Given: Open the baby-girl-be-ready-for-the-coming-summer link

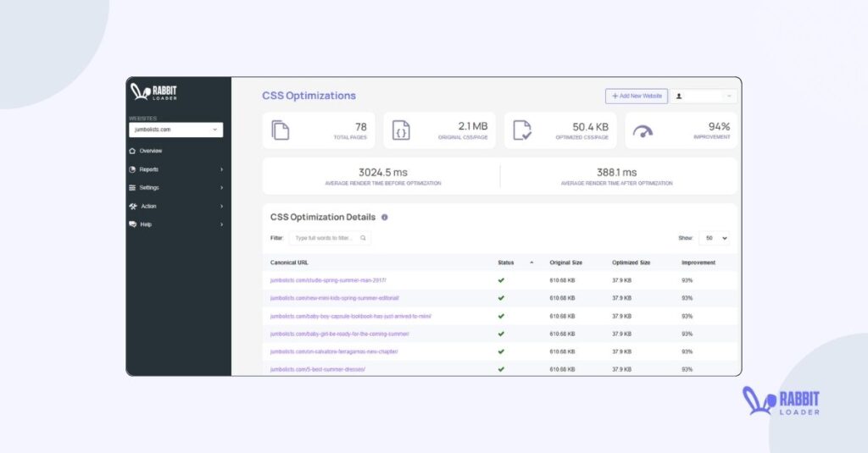Looking at the screenshot, I should point(339,334).
